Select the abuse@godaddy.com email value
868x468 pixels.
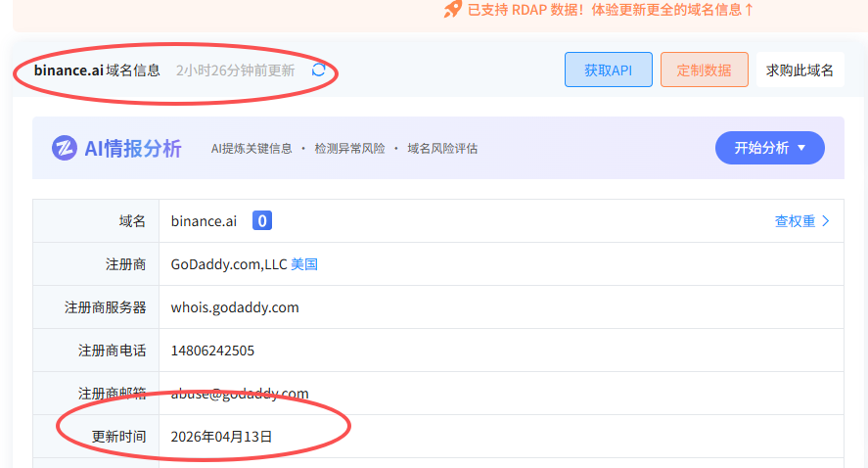tap(240, 394)
